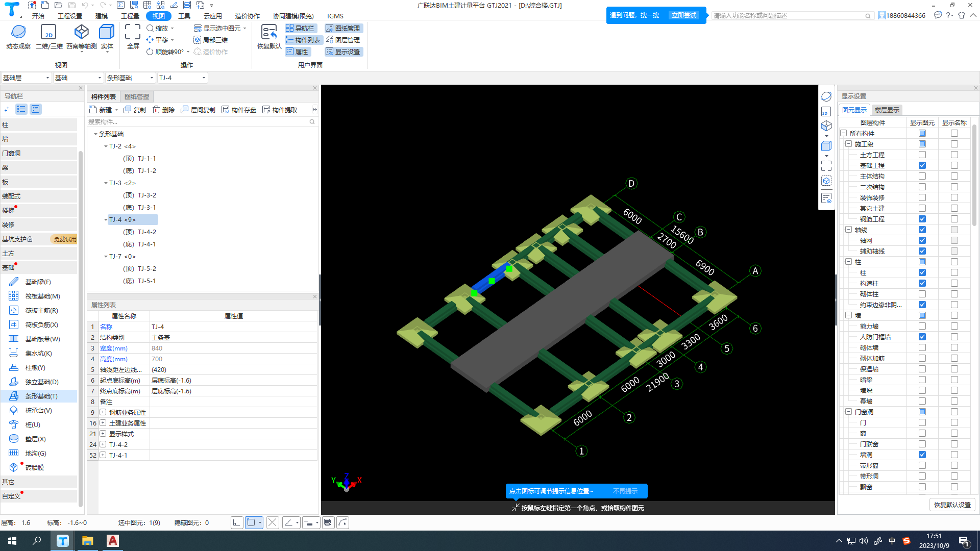Click the 动态观察 orbit view icon

[18, 33]
